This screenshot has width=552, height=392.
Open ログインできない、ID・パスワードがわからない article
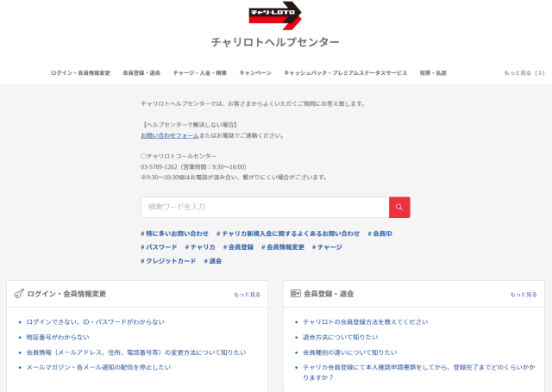click(96, 321)
